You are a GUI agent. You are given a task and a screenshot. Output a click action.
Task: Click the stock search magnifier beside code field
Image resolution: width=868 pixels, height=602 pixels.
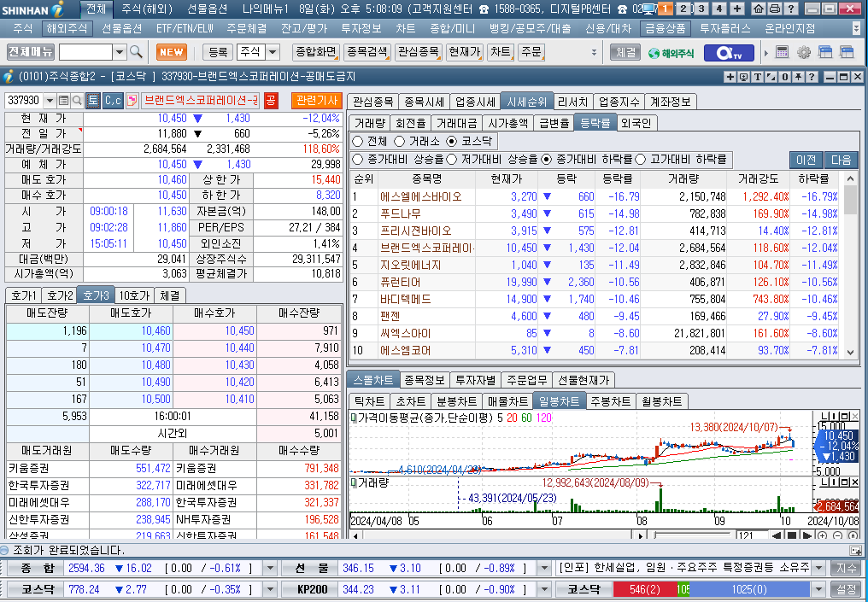click(x=77, y=100)
